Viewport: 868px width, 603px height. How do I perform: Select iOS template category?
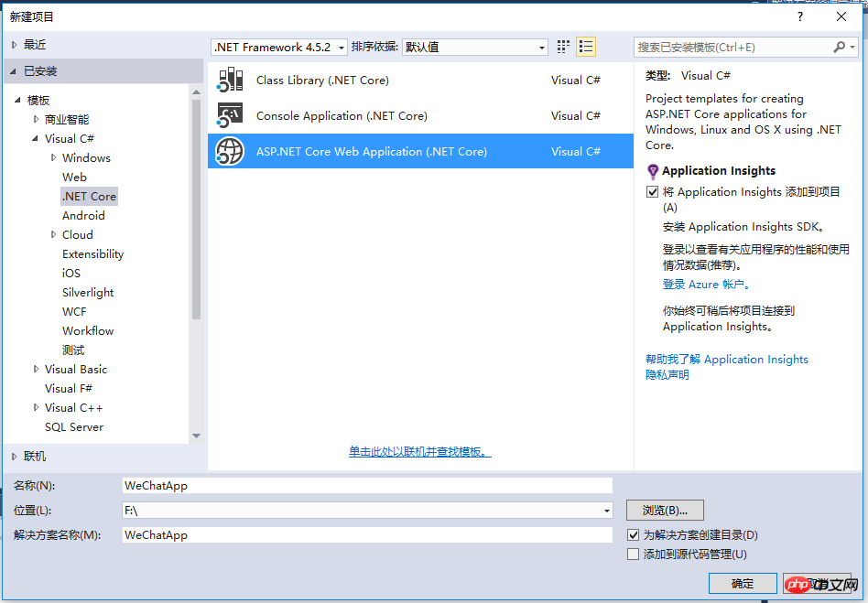71,274
